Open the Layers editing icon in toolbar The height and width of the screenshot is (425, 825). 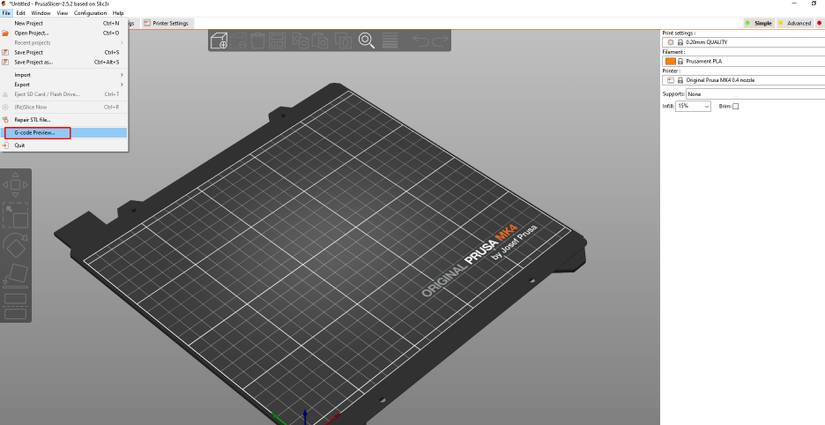(x=390, y=41)
